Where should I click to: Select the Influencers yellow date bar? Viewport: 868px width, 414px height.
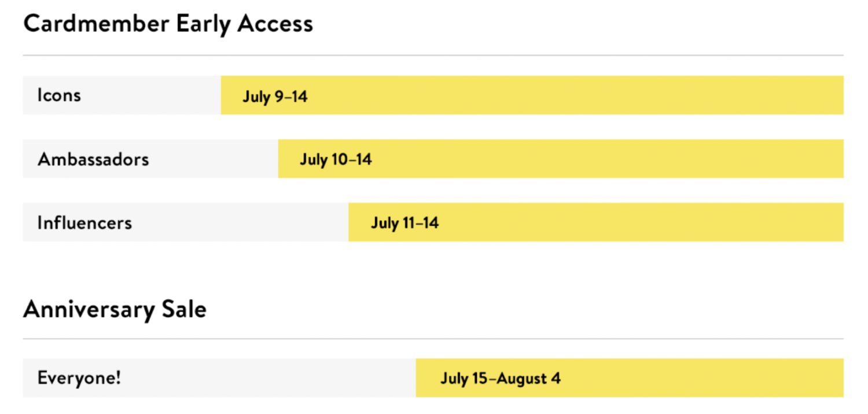click(596, 222)
